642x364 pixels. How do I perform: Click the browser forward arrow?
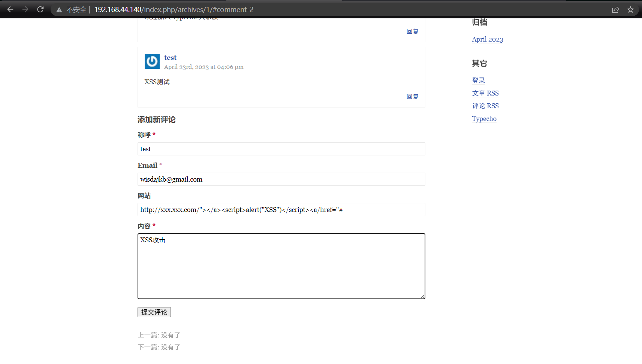pyautogui.click(x=25, y=9)
